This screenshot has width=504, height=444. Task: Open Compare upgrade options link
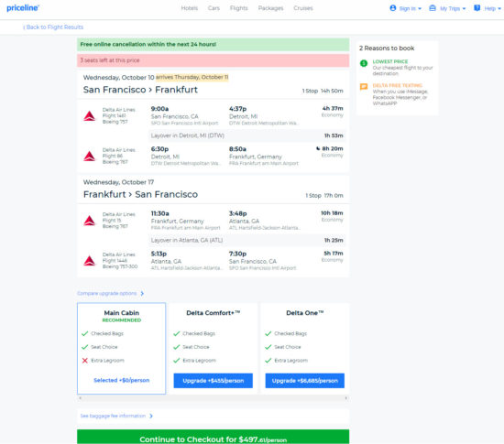(107, 294)
